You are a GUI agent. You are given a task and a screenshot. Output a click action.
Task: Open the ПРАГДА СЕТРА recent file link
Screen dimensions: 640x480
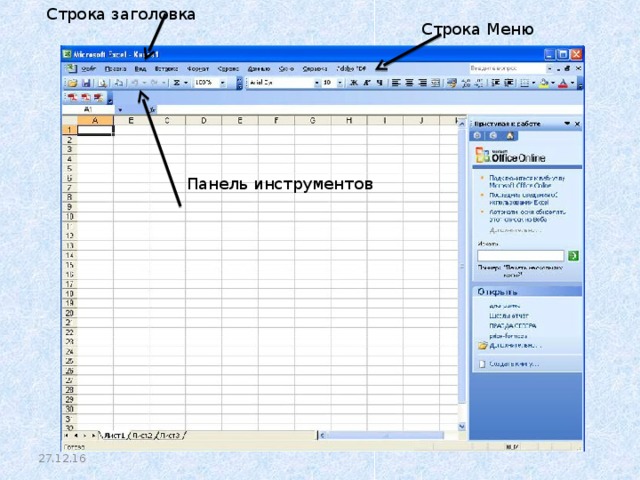click(513, 326)
